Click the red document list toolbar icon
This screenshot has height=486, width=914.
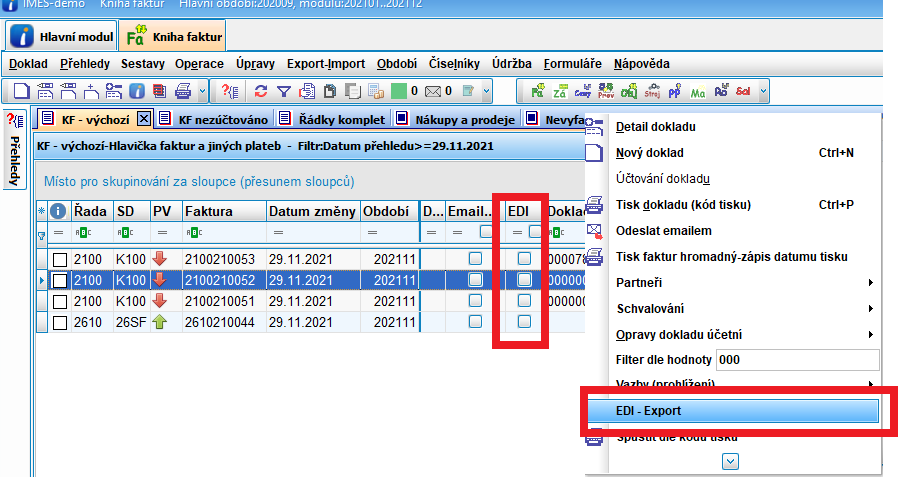(159, 91)
